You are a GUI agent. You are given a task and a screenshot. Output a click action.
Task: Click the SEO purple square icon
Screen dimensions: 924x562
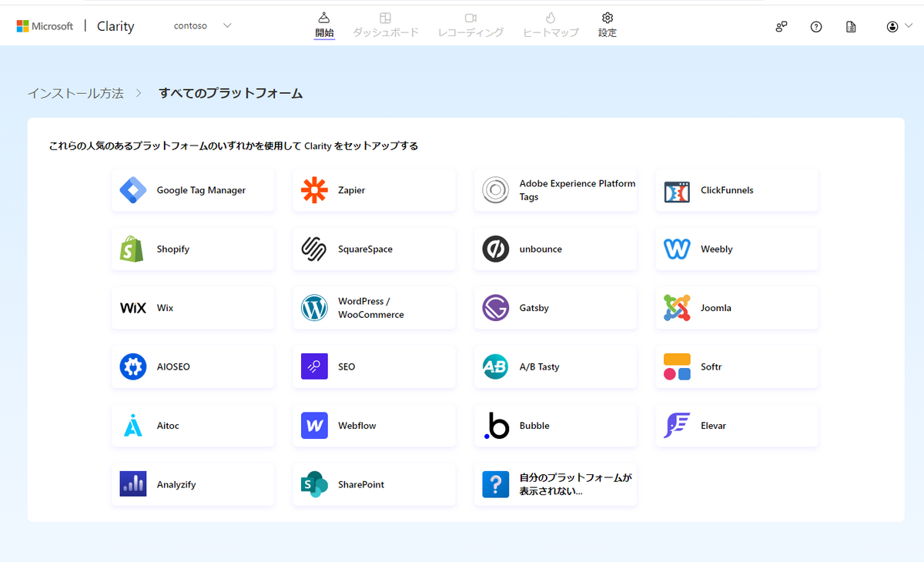tap(314, 366)
